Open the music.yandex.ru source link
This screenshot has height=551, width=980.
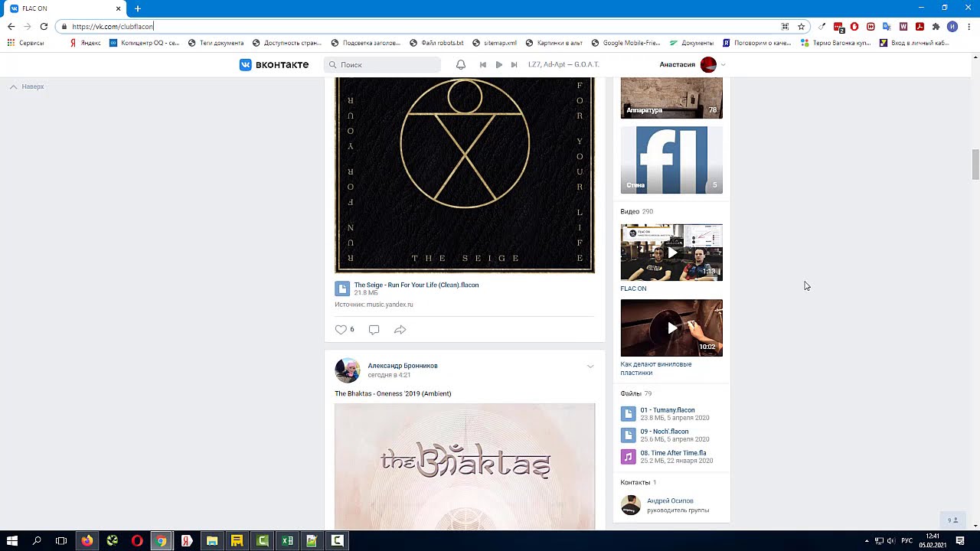pyautogui.click(x=390, y=305)
